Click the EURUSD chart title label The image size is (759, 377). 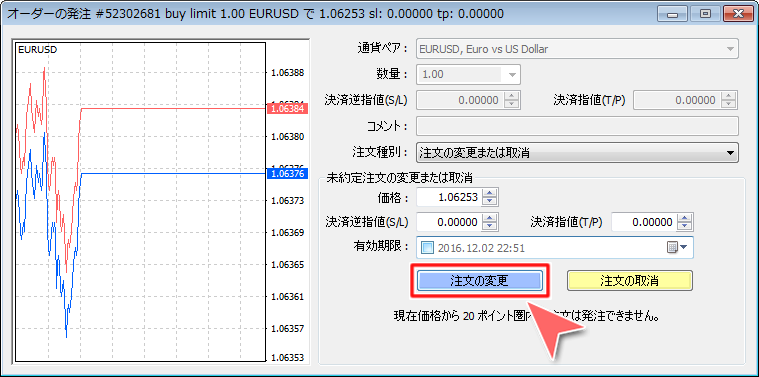(37, 49)
